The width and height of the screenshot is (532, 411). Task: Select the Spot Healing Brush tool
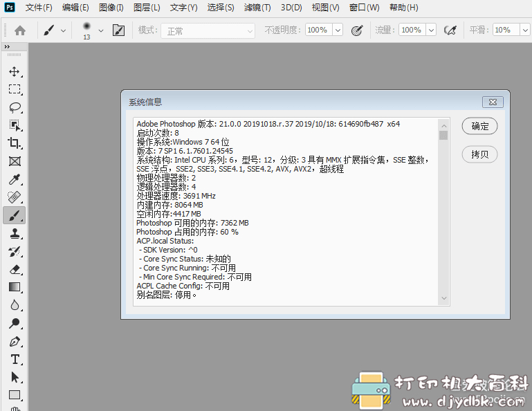[15, 197]
